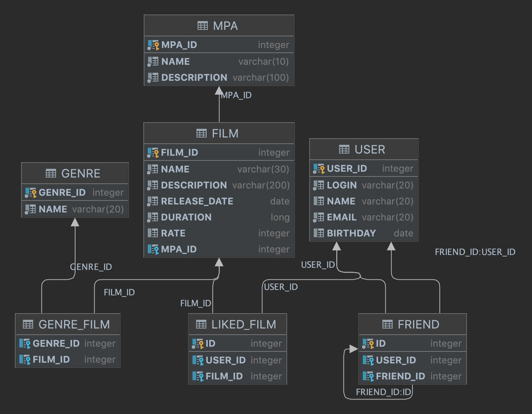Select NAME column name in USER table

point(341,201)
